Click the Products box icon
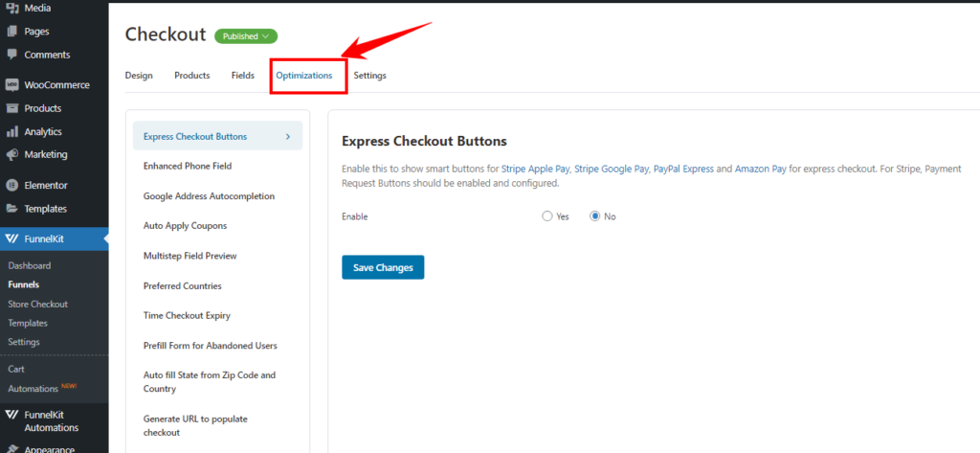Screen dimensions: 980x453 click(11, 108)
